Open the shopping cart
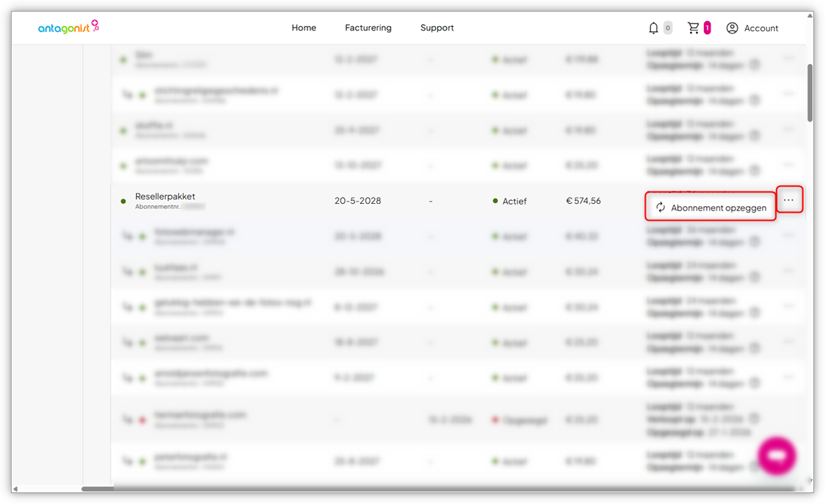Viewport: 825px width, 504px height. (x=693, y=28)
